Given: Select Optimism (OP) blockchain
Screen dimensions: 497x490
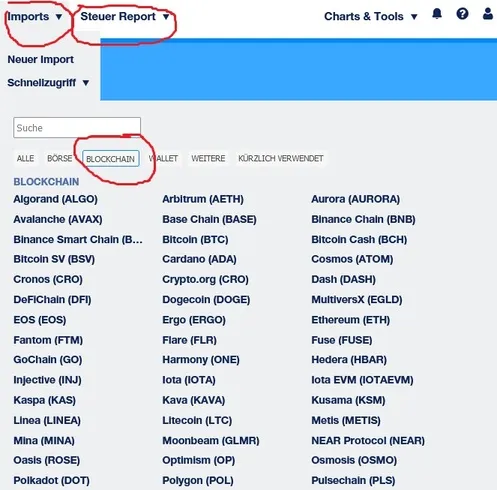Looking at the screenshot, I should 199,460.
